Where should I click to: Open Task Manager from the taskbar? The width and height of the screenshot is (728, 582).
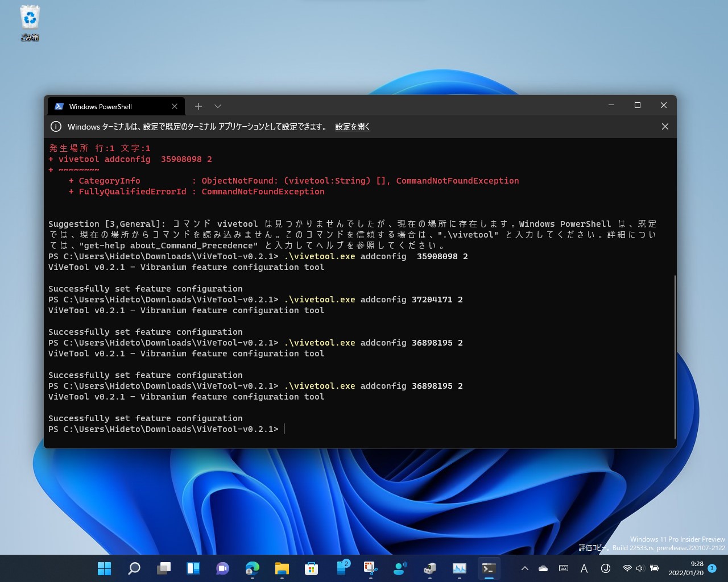pyautogui.click(x=460, y=568)
